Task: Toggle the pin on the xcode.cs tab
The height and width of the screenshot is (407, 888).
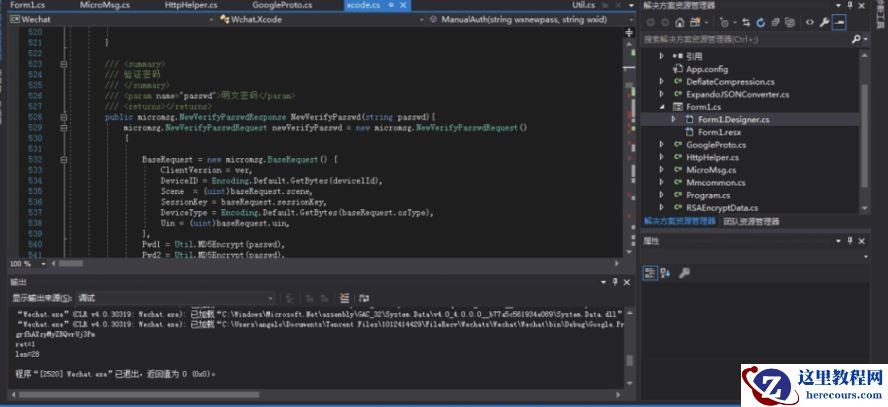Action: pos(391,5)
